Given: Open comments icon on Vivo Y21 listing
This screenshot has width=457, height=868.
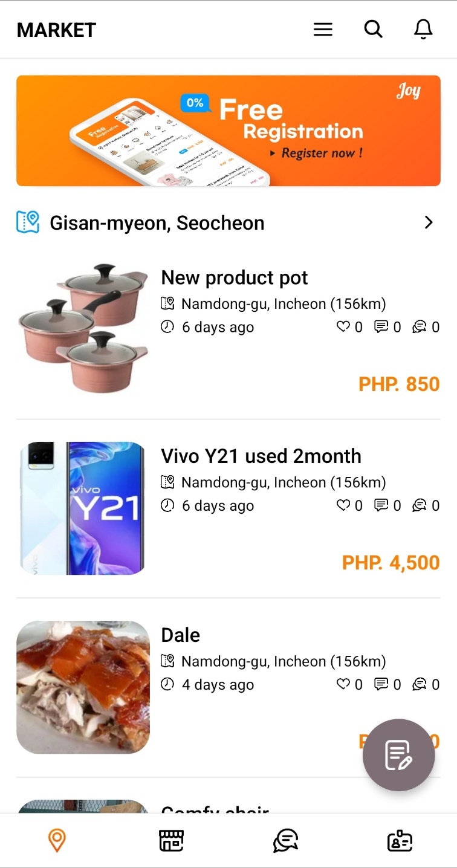Looking at the screenshot, I should (x=381, y=505).
